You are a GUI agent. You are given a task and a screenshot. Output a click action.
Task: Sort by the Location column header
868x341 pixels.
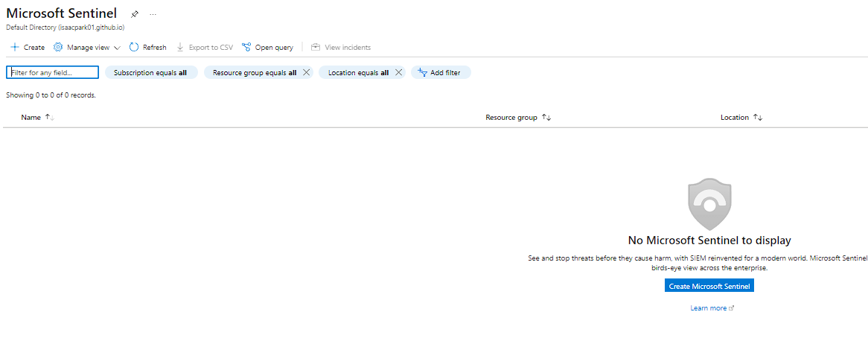coord(735,118)
